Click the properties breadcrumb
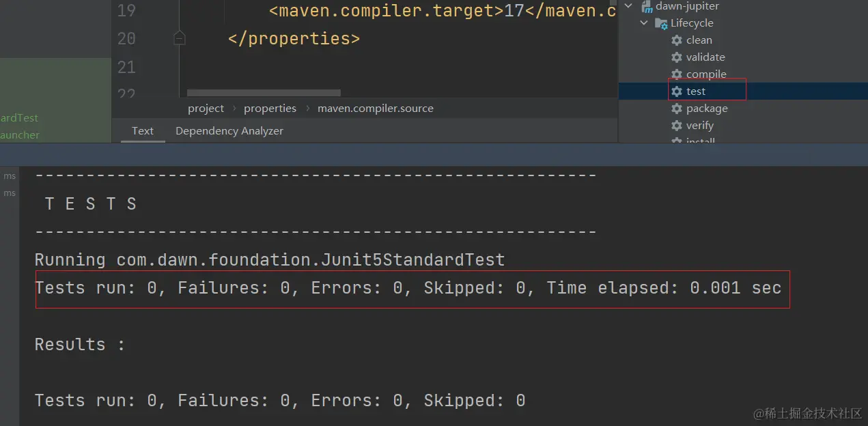Image resolution: width=868 pixels, height=426 pixels. click(270, 109)
